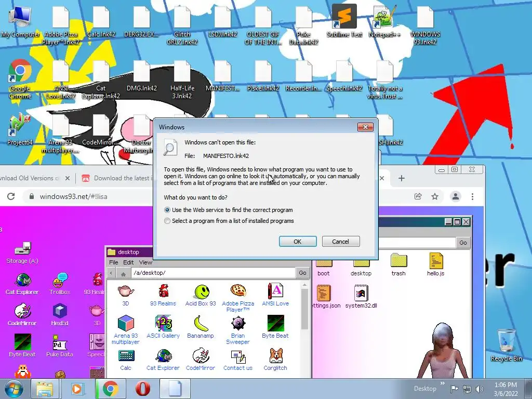
Task: Open the Recycle Bin
Action: pos(506,345)
